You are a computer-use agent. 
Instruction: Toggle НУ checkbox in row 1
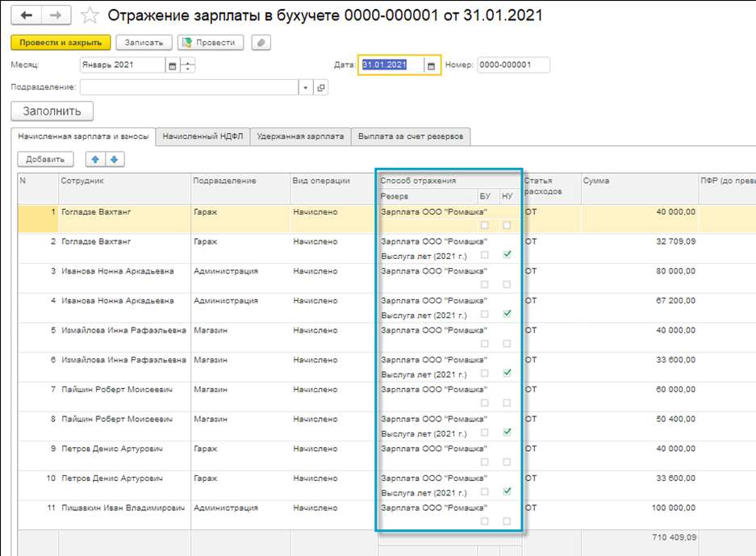pos(507,225)
